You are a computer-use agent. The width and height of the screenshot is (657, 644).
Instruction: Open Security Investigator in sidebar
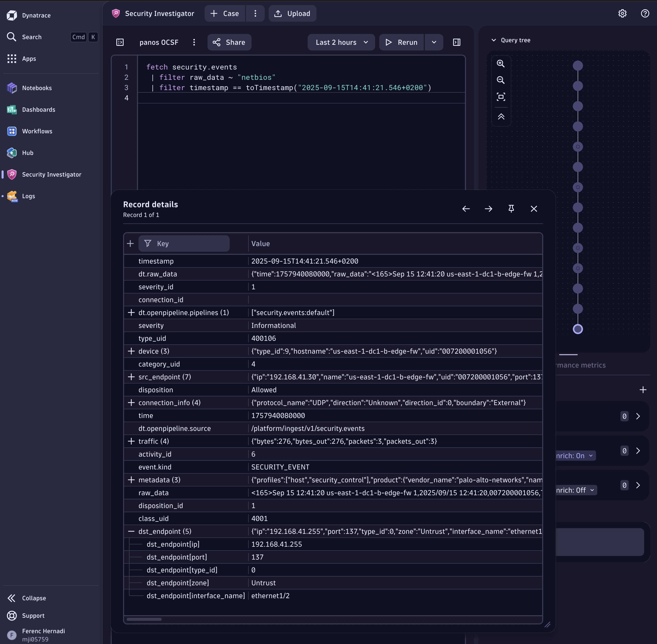51,175
